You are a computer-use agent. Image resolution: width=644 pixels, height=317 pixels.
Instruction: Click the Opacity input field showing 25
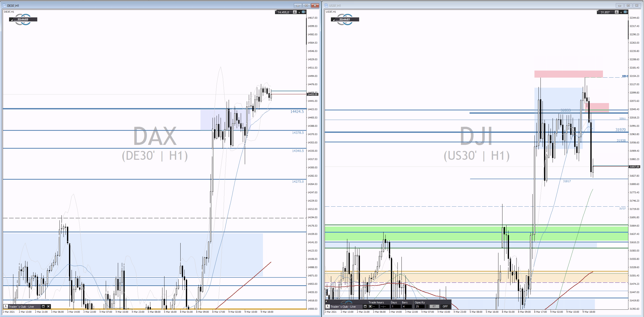coord(420,307)
